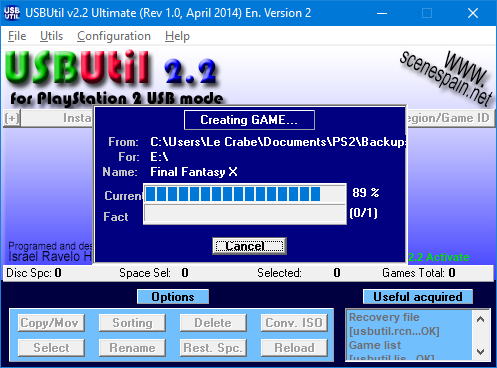This screenshot has height=368, width=497.
Task: Click the Region/Game ID column header
Action: coord(450,118)
